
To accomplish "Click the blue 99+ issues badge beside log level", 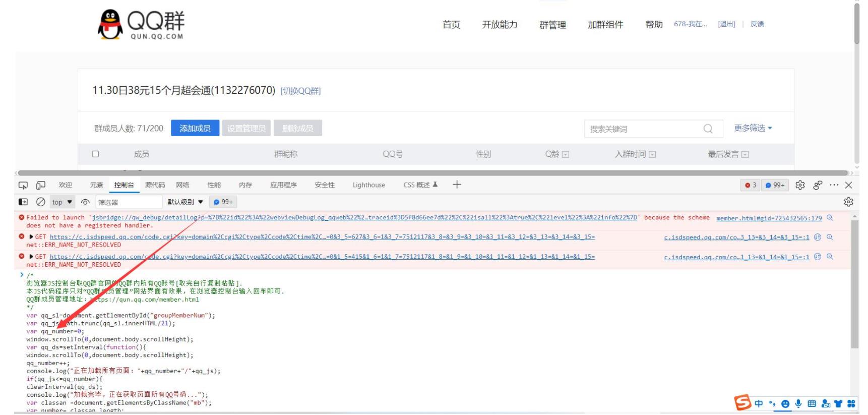I will point(223,202).
